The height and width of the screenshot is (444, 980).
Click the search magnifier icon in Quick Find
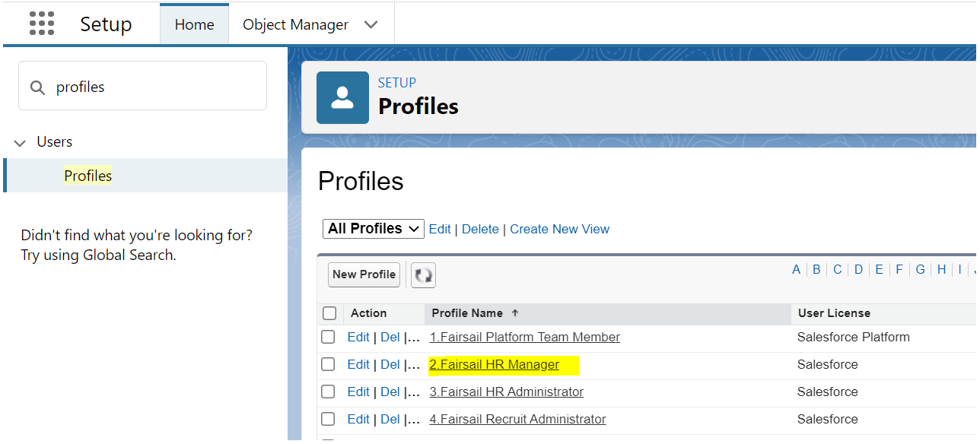click(x=37, y=87)
